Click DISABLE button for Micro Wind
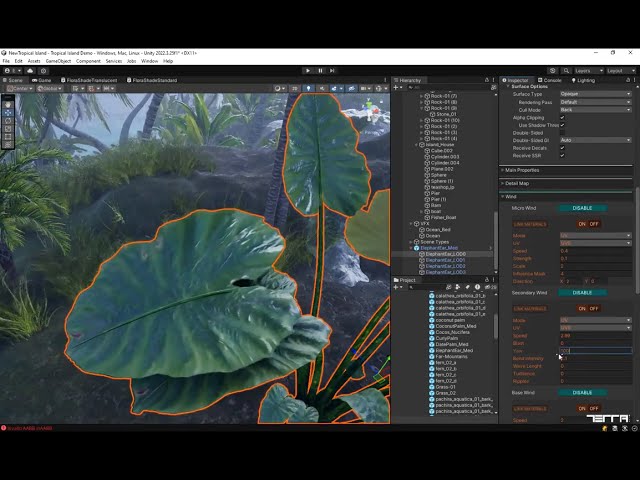This screenshot has width=640, height=480. (582, 208)
